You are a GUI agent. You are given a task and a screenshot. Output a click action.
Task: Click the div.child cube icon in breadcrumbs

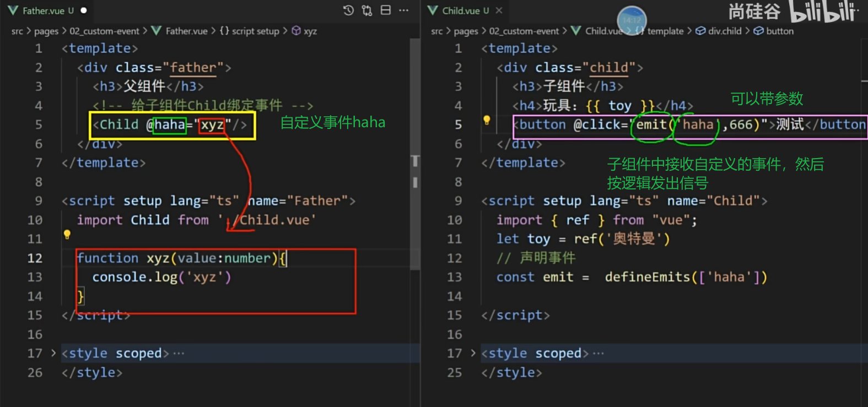[x=700, y=31]
